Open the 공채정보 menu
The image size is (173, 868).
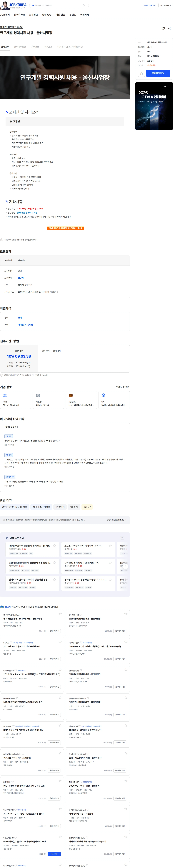click(x=33, y=15)
